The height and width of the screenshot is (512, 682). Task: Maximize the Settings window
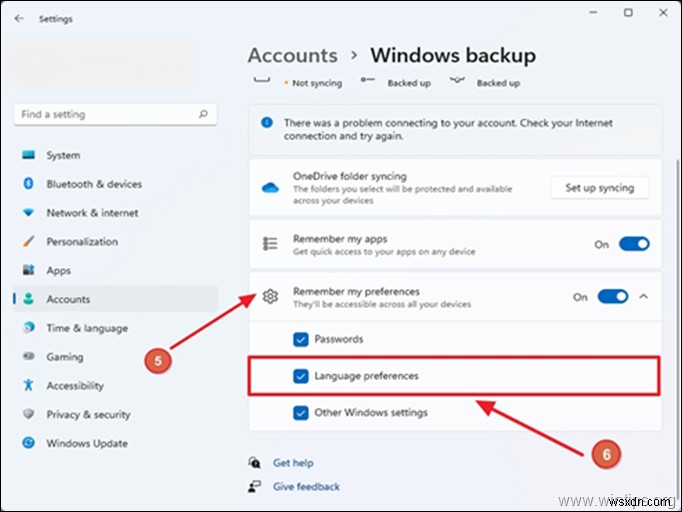[628, 13]
